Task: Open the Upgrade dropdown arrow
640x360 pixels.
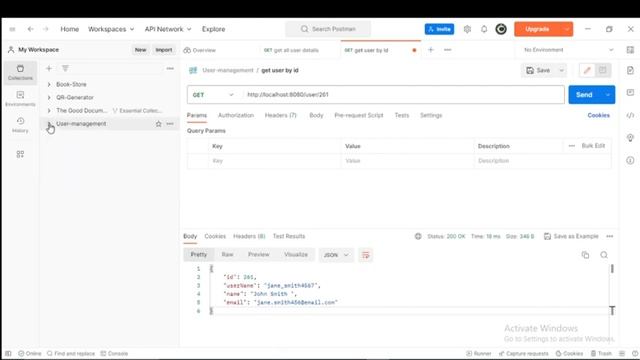Action: (567, 29)
